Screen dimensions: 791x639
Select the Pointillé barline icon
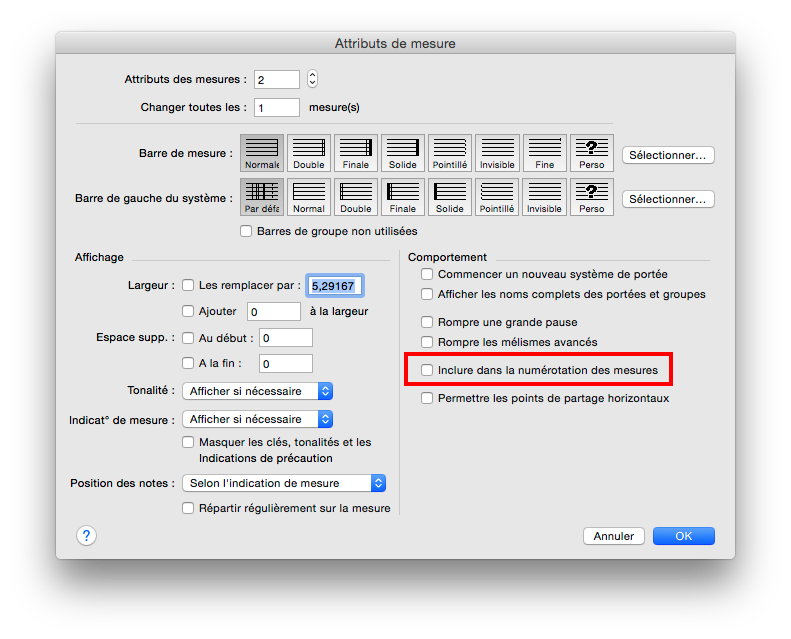[x=450, y=153]
